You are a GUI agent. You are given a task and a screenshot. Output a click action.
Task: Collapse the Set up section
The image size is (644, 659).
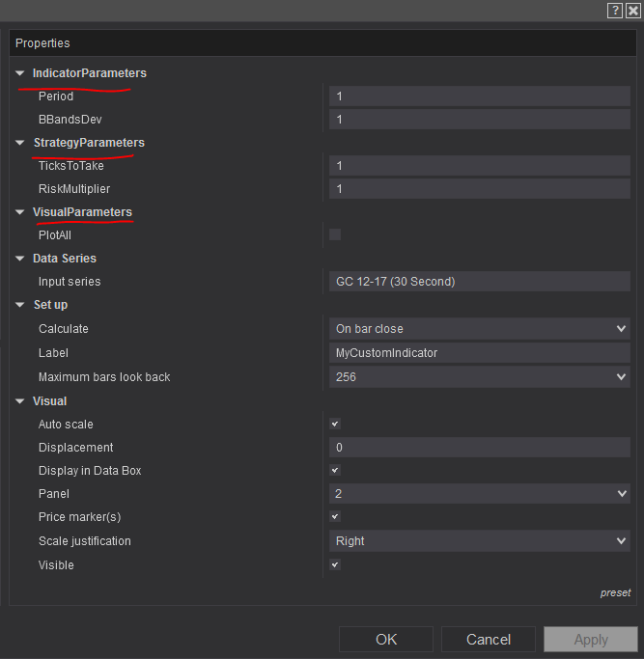tap(20, 305)
